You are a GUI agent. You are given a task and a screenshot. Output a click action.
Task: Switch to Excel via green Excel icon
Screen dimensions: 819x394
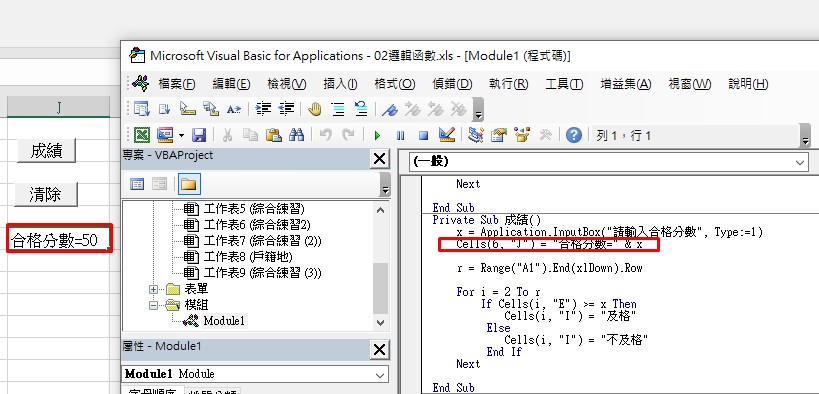pyautogui.click(x=142, y=135)
